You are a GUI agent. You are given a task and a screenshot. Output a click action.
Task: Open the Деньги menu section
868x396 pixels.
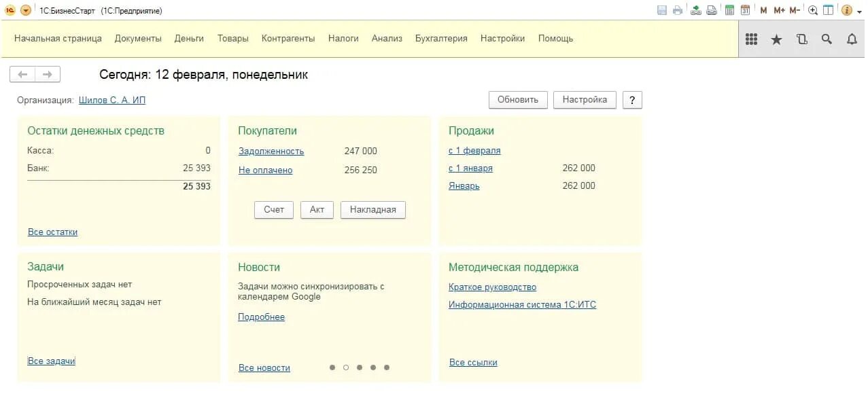[x=189, y=39]
